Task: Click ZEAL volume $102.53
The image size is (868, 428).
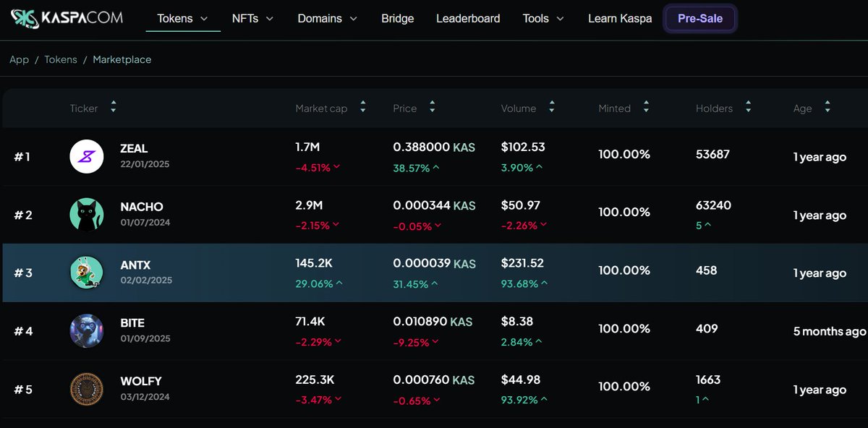Action: [523, 147]
